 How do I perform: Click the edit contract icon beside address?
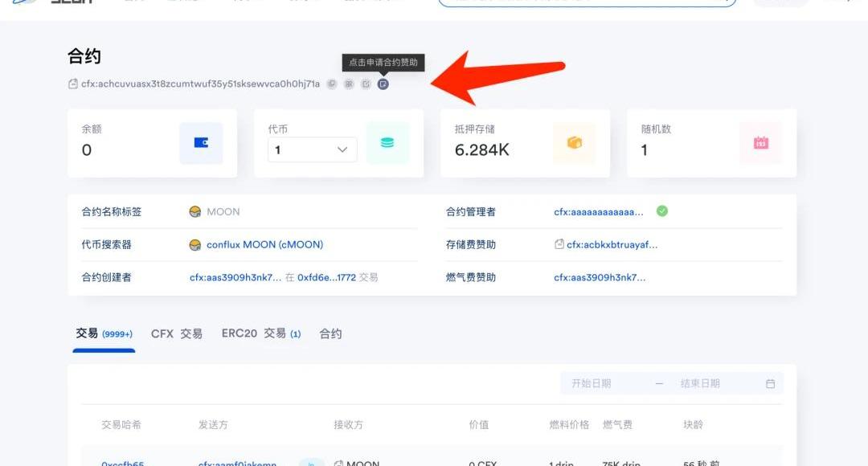tap(366, 84)
